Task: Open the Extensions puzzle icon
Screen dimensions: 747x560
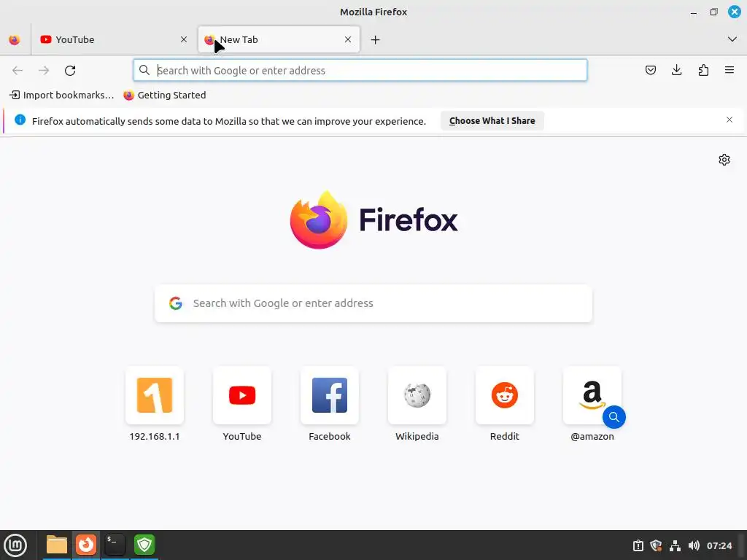Action: point(703,71)
